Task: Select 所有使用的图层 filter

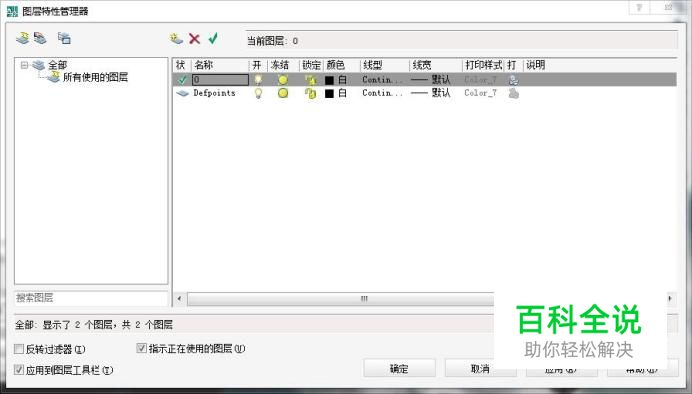Action: coord(95,77)
